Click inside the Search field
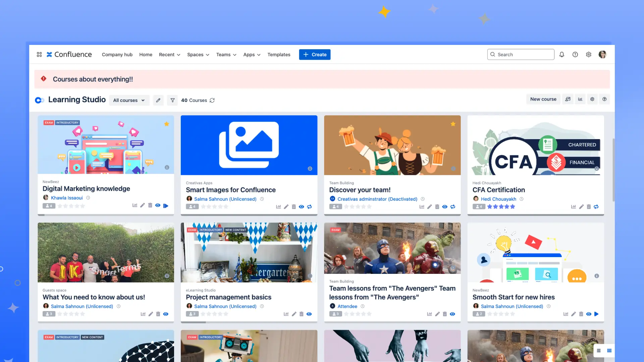This screenshot has height=362, width=644. click(520, 54)
